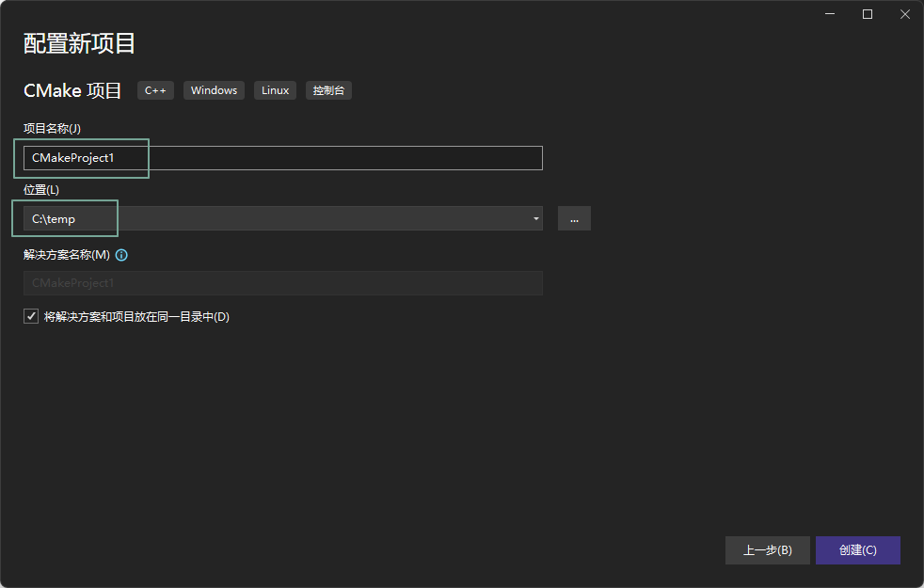Click the Linux platform tag
The image size is (924, 588).
click(x=275, y=90)
